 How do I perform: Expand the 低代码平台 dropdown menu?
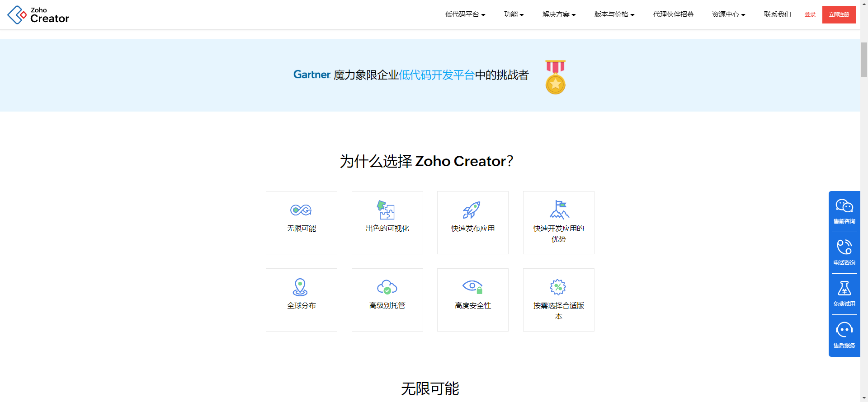(465, 14)
